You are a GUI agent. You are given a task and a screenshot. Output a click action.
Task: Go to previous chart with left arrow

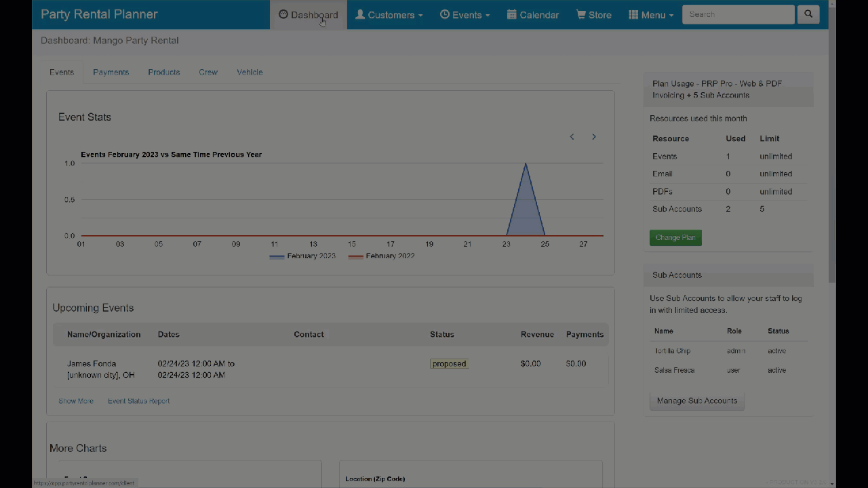coord(572,137)
